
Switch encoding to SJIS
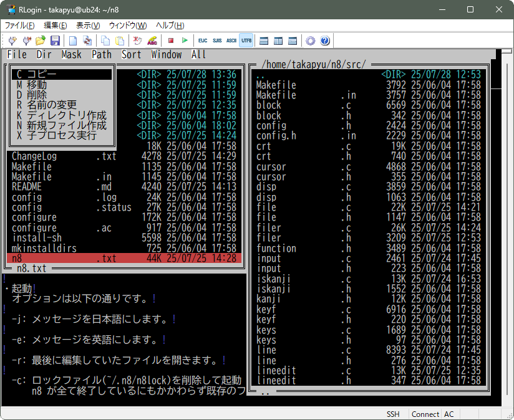click(217, 41)
